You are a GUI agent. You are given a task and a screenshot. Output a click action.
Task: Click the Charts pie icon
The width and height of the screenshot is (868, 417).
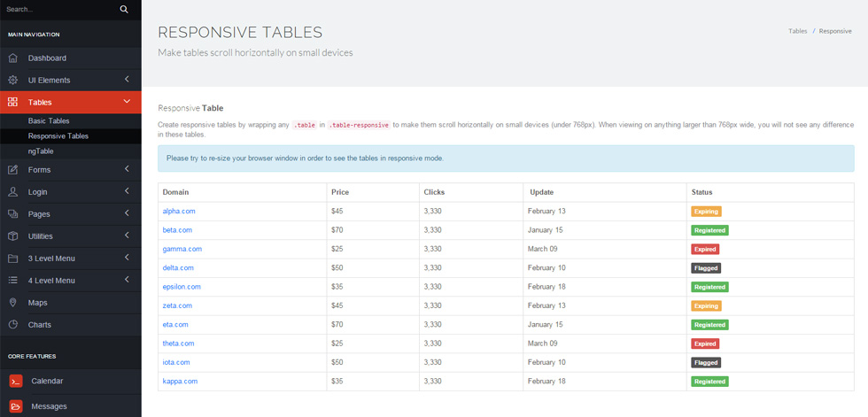[12, 325]
